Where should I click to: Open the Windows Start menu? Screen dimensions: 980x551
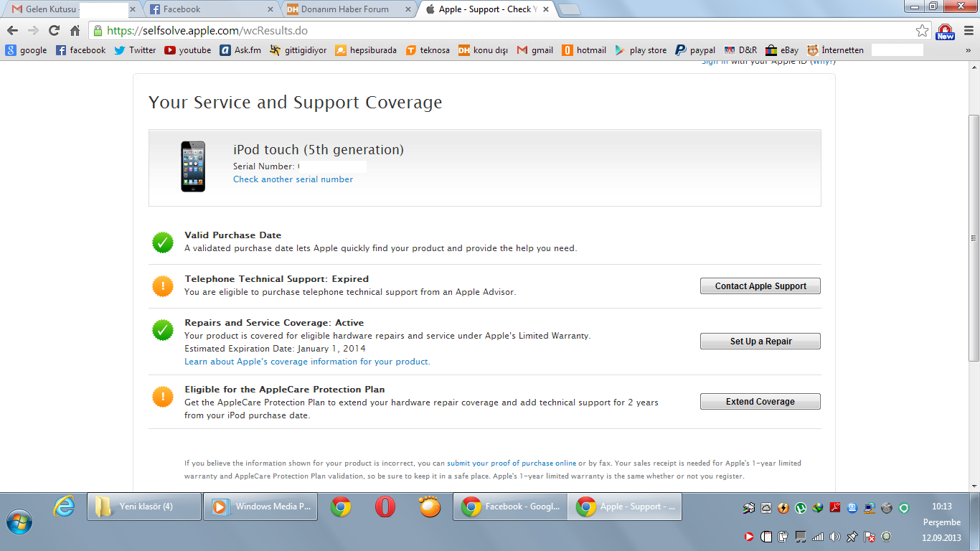[x=19, y=520]
